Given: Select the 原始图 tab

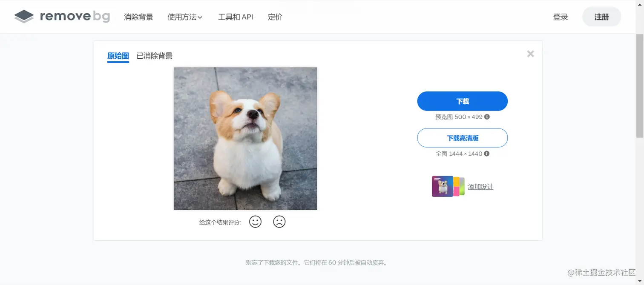Looking at the screenshot, I should pyautogui.click(x=118, y=56).
